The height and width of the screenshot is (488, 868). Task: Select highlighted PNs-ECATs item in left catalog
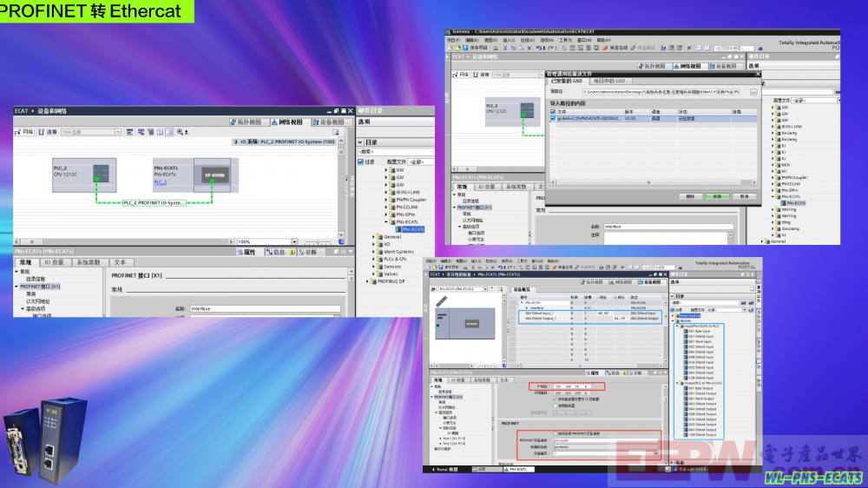413,229
